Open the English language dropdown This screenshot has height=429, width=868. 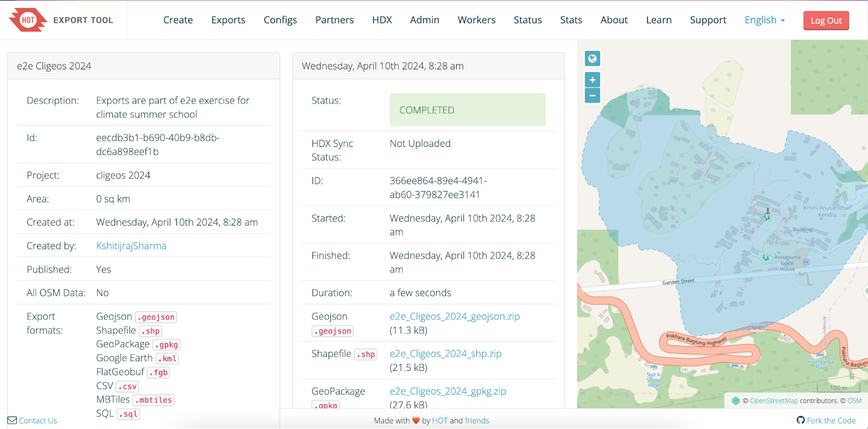764,20
